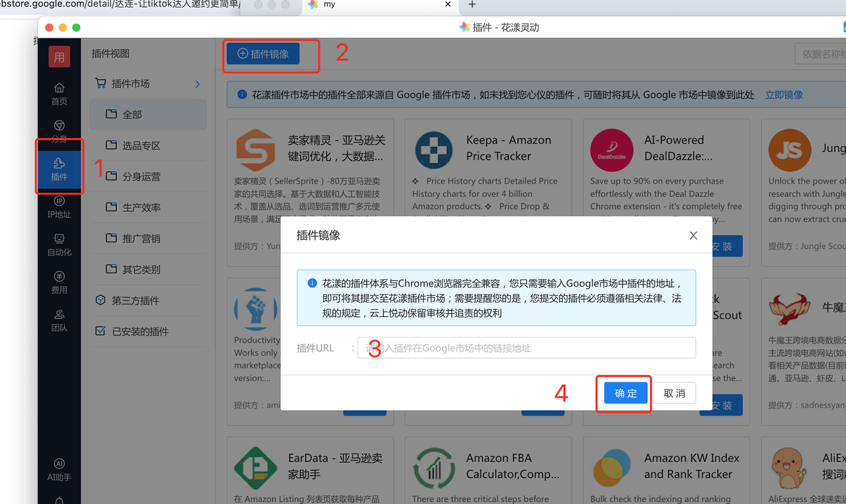Click Keepa Amazon Price Tracker logo

[x=434, y=150]
